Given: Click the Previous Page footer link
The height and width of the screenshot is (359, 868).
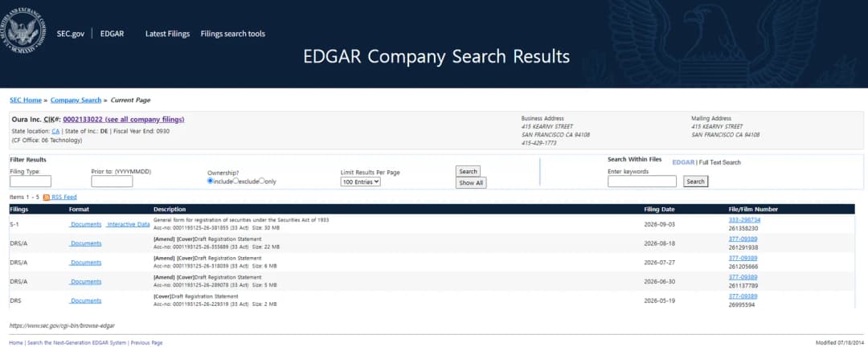Looking at the screenshot, I should (147, 343).
